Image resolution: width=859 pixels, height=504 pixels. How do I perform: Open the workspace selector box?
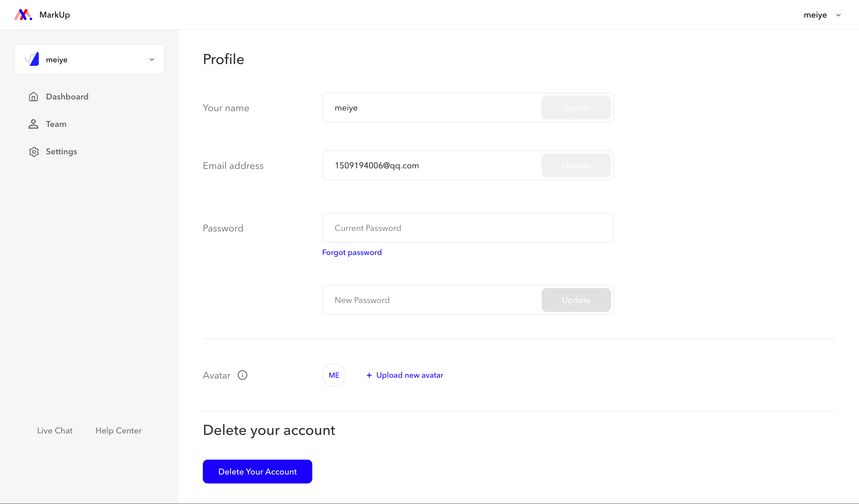(x=89, y=60)
